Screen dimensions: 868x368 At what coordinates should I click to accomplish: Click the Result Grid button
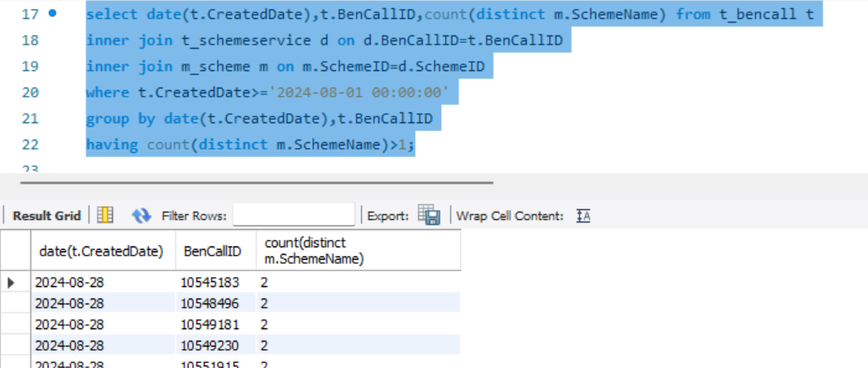(x=46, y=216)
